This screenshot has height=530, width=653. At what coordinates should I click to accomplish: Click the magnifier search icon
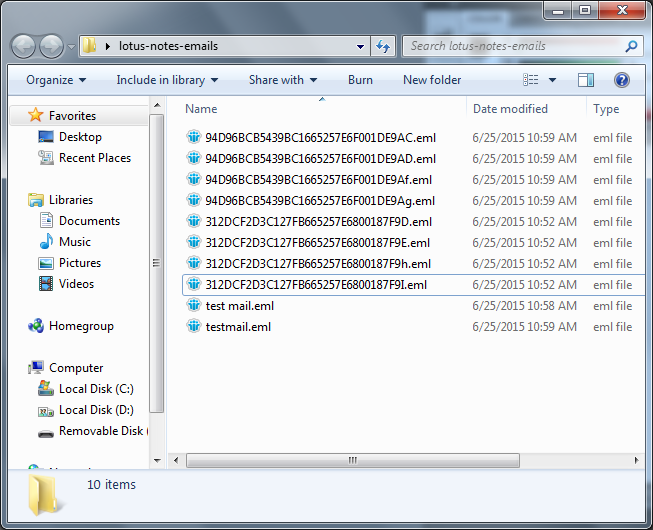(631, 46)
